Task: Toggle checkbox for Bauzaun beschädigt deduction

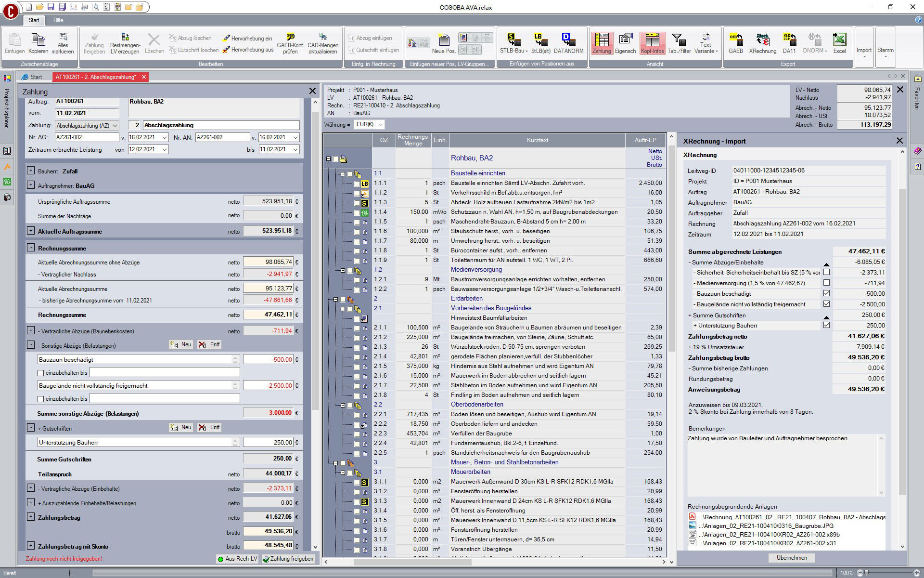Action: (826, 293)
